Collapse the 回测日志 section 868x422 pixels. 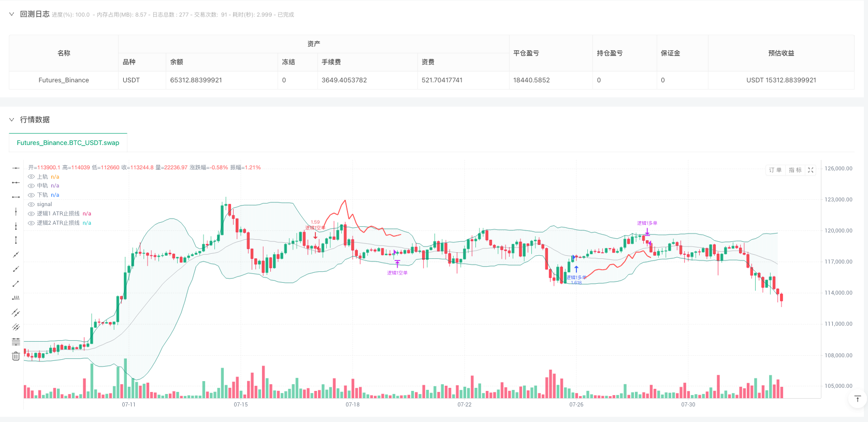pos(11,14)
